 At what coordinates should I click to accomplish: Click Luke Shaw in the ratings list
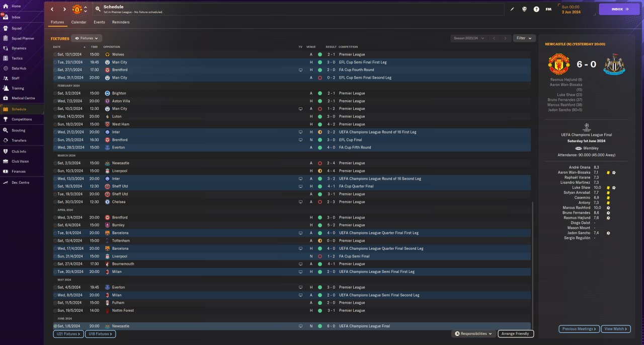pos(582,188)
